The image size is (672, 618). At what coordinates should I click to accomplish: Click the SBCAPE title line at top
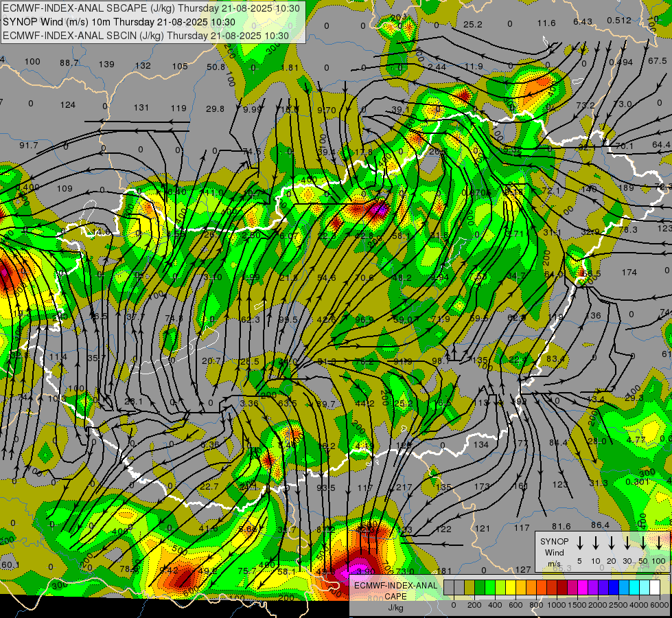tap(152, 8)
